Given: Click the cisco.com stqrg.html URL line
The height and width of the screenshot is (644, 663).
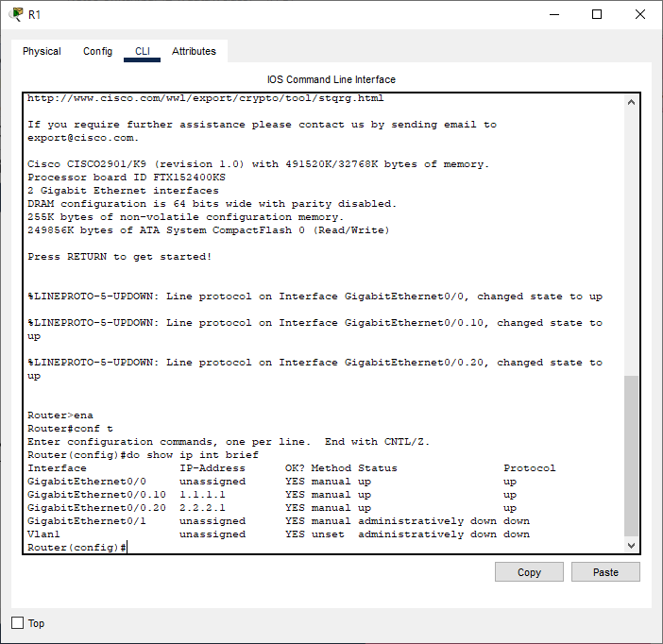Looking at the screenshot, I should 206,98.
